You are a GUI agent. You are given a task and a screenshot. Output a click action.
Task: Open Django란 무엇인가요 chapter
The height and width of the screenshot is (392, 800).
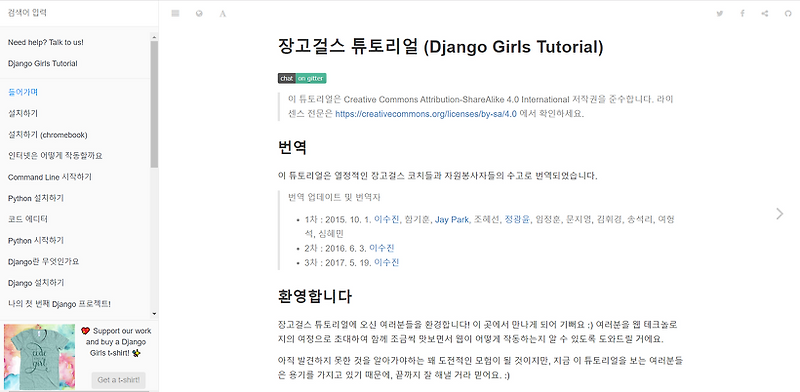click(43, 261)
